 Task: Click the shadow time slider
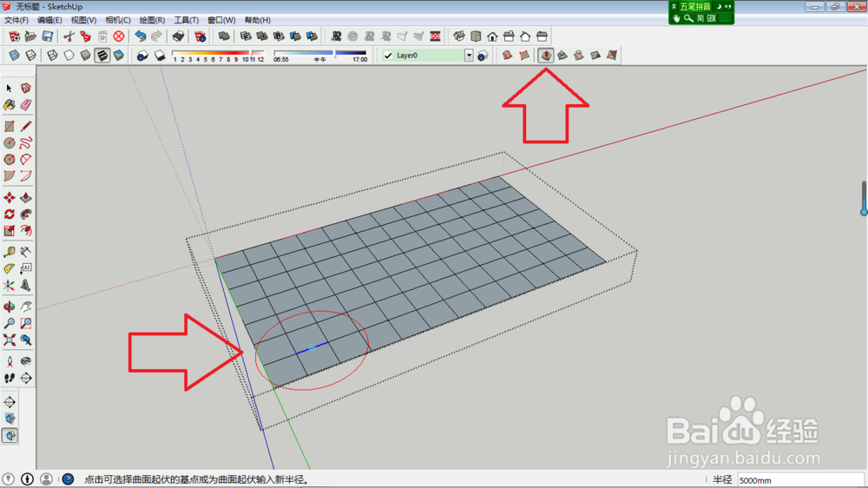coord(320,53)
